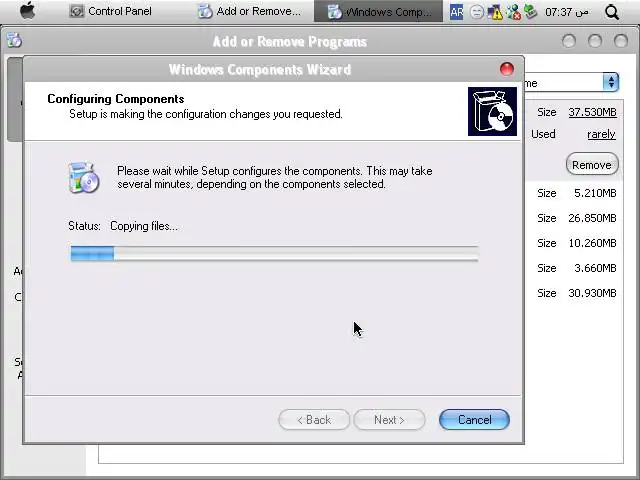Cancel the component configuration
Screen dimensions: 640x480
tap(474, 420)
